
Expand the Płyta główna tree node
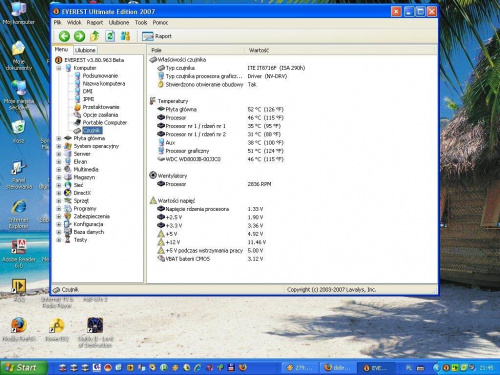[59, 138]
